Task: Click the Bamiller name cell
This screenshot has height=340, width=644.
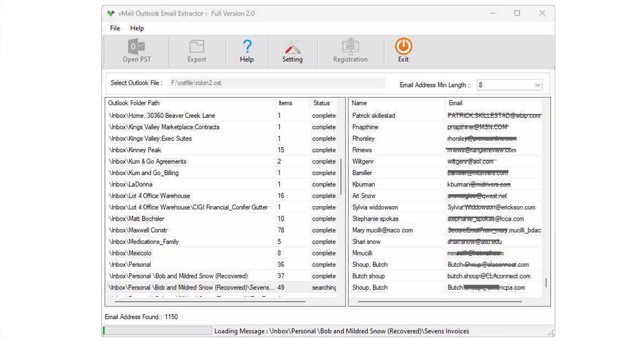Action: coord(362,173)
